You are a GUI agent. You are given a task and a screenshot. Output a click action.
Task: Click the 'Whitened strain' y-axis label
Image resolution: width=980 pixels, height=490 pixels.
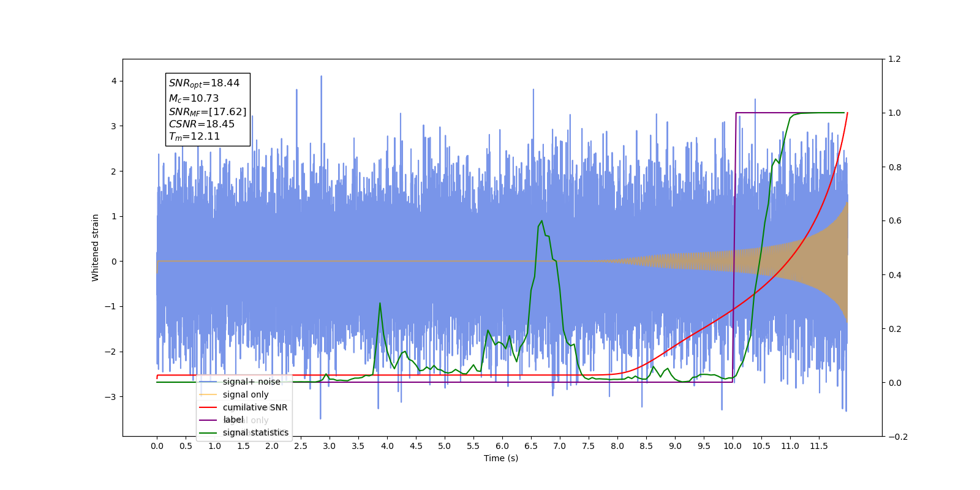click(95, 247)
